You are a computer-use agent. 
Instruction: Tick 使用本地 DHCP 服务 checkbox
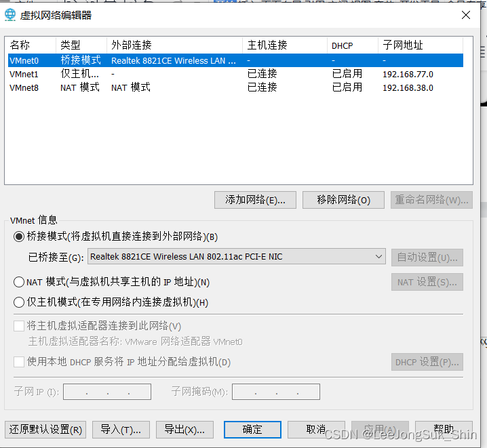19,362
